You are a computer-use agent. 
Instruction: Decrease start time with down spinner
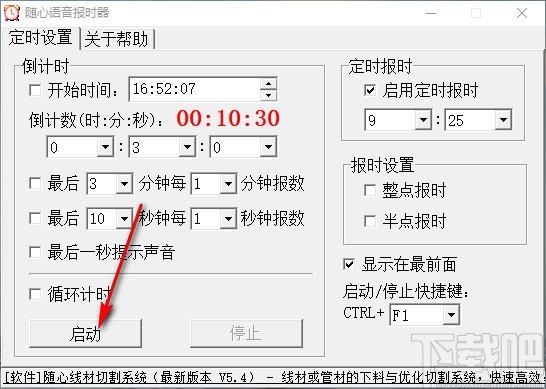click(268, 95)
